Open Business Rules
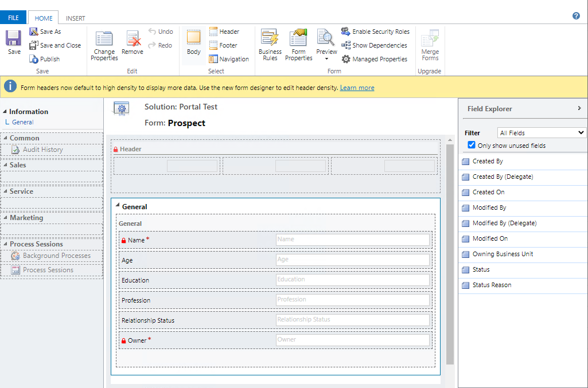The width and height of the screenshot is (588, 388). coord(270,45)
